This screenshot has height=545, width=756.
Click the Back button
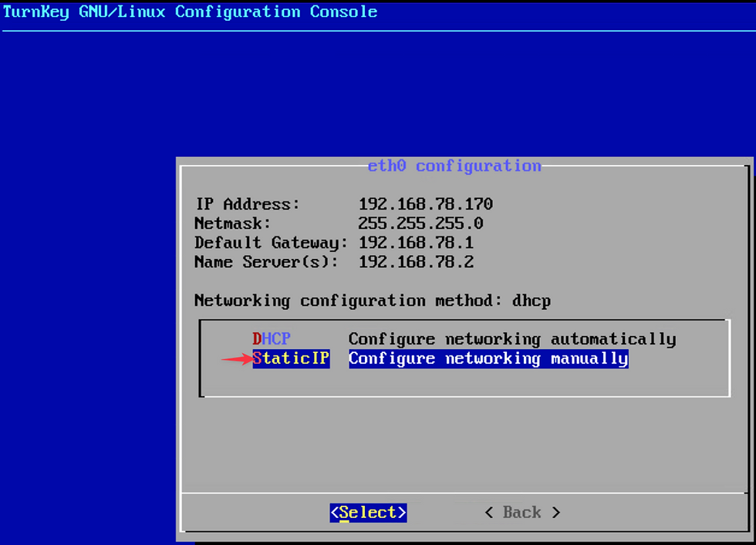coord(522,512)
